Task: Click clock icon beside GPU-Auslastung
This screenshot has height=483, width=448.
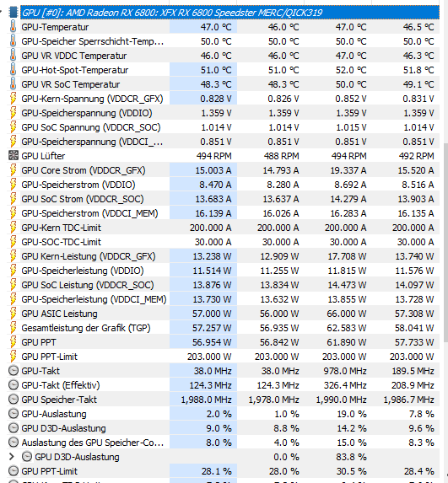Action: pyautogui.click(x=13, y=414)
